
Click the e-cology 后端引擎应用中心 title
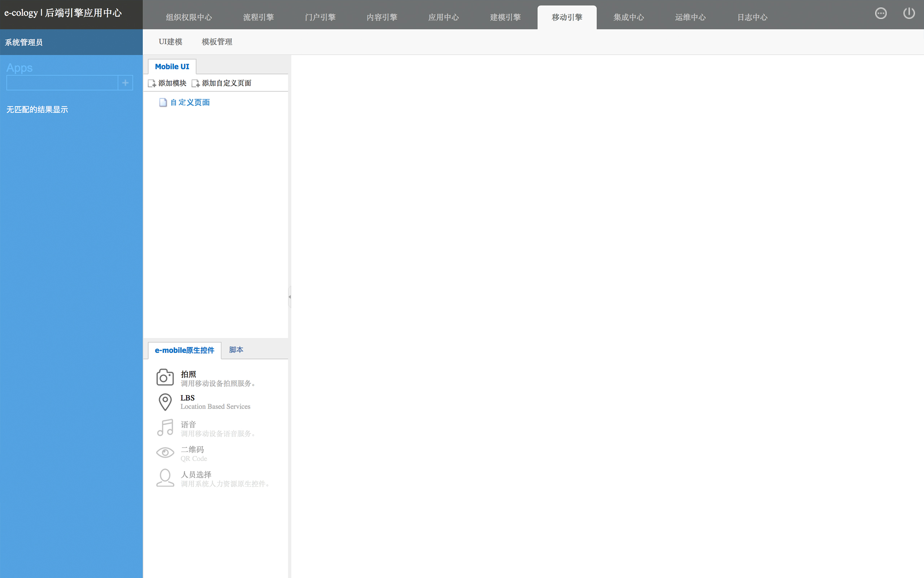tap(63, 13)
